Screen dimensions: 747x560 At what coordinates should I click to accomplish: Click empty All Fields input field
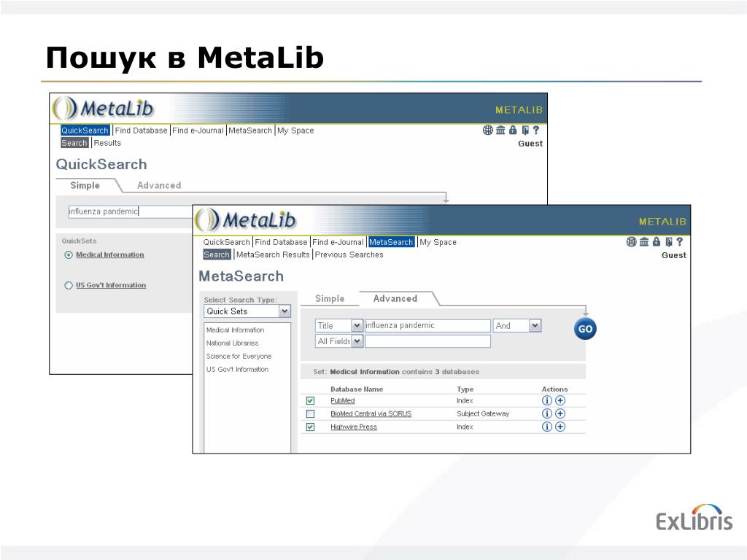[427, 341]
